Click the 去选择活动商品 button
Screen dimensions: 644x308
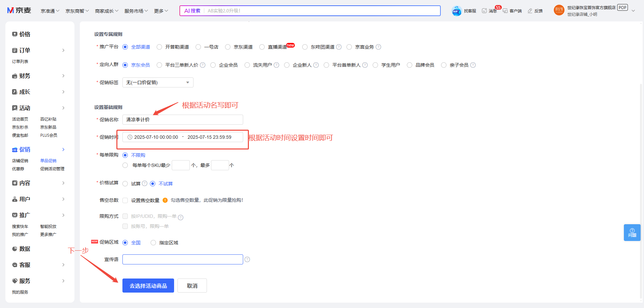pos(148,286)
